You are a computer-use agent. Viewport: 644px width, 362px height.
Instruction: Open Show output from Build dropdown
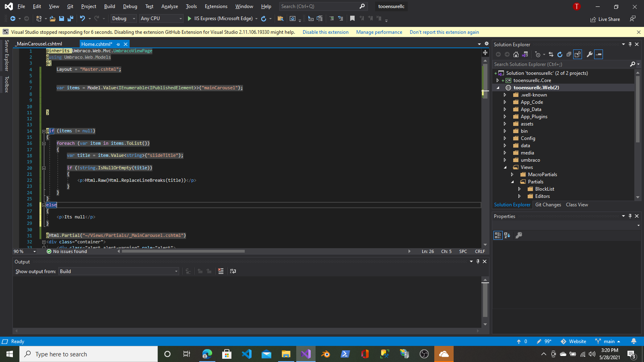(x=119, y=271)
